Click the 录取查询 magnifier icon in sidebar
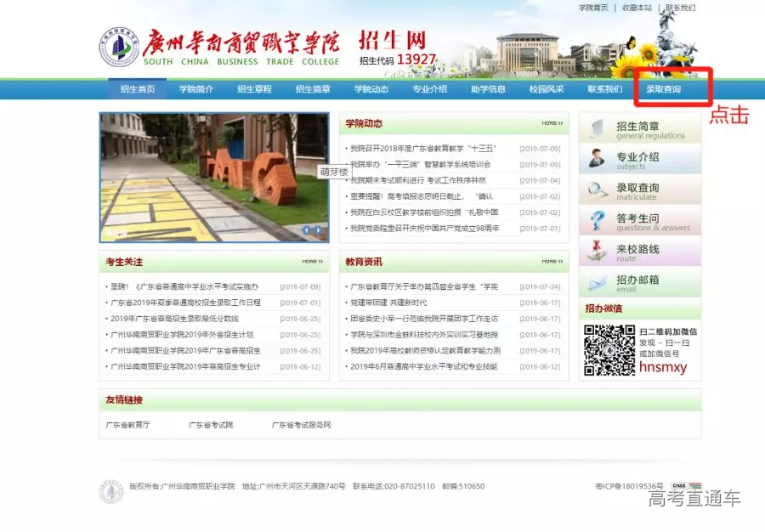765x532 pixels. point(598,190)
